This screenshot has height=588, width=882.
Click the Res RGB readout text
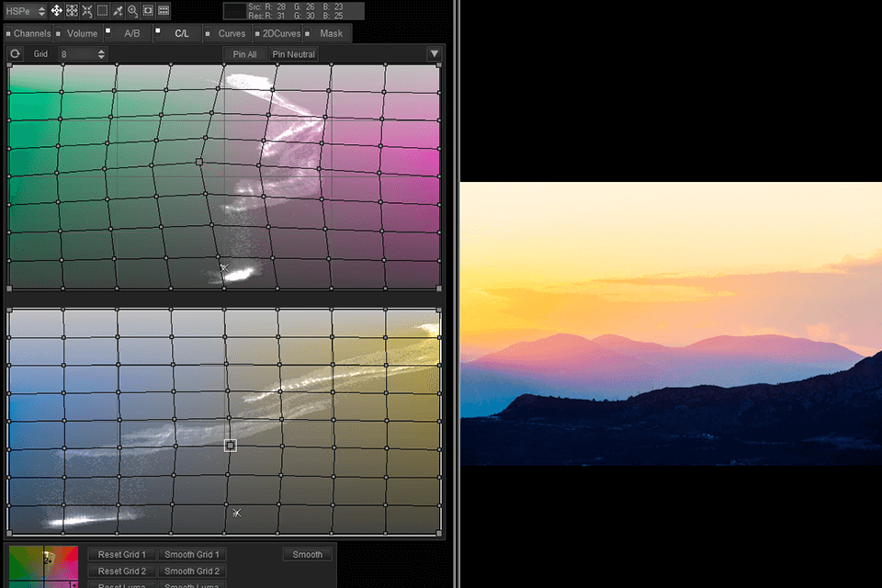[295, 16]
